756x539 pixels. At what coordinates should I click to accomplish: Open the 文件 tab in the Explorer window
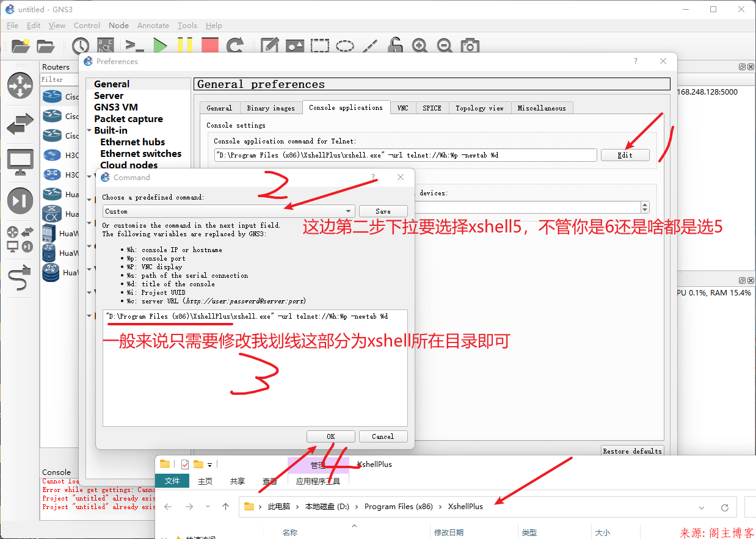pos(172,481)
